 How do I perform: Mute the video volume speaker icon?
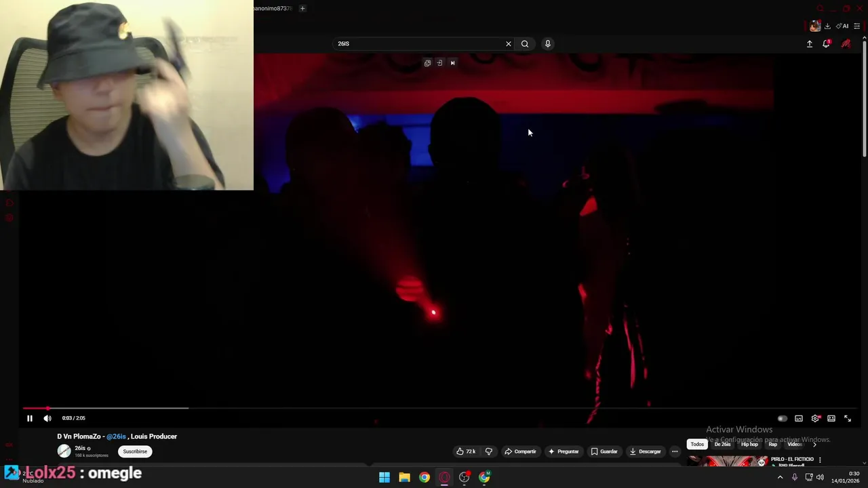pos(47,418)
